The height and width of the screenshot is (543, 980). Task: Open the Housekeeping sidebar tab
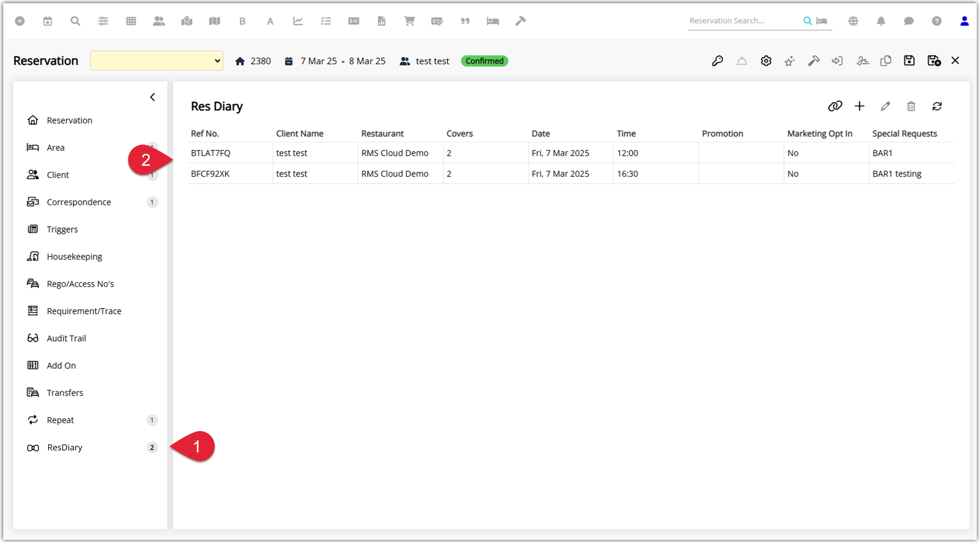click(x=90, y=257)
